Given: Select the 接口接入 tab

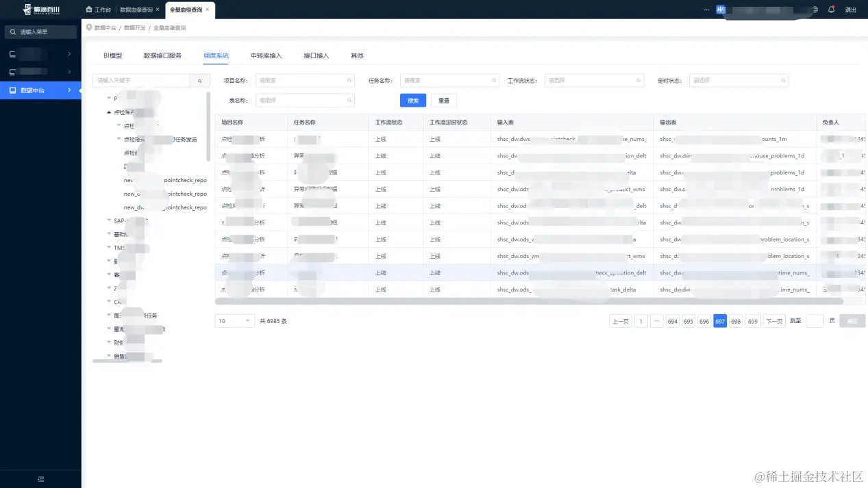Looking at the screenshot, I should tap(317, 55).
